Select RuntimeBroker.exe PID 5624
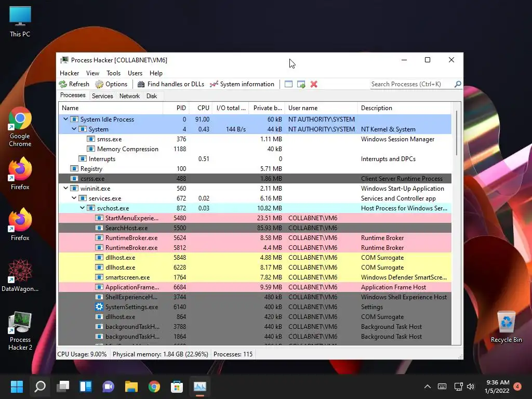 (x=255, y=237)
